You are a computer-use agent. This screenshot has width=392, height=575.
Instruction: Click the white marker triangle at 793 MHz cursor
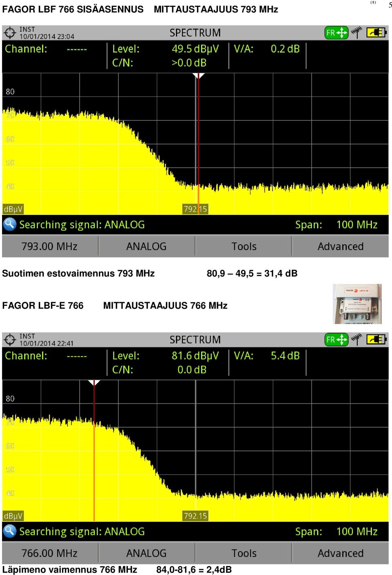click(198, 76)
